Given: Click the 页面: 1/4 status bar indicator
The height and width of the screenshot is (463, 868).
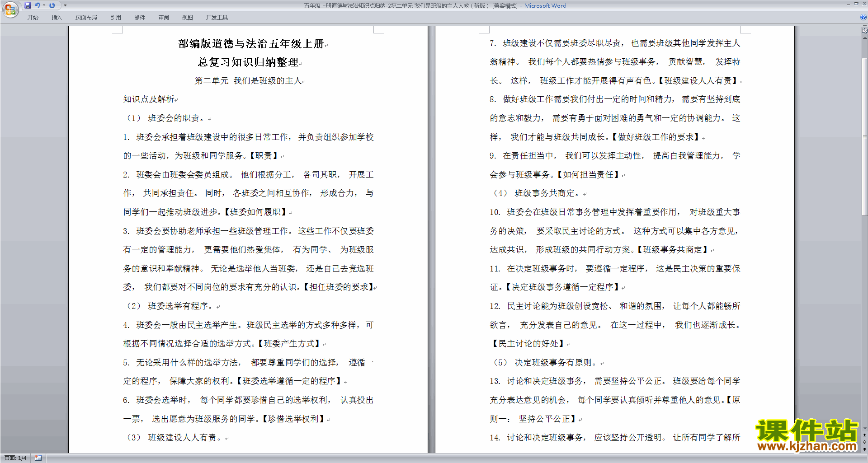Looking at the screenshot, I should pyautogui.click(x=15, y=458).
